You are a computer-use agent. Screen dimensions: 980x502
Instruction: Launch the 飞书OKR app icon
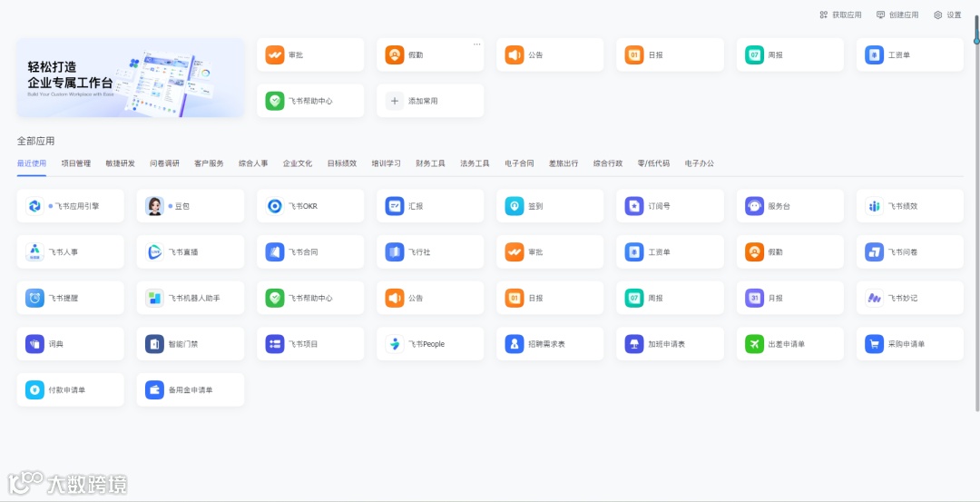coord(274,206)
